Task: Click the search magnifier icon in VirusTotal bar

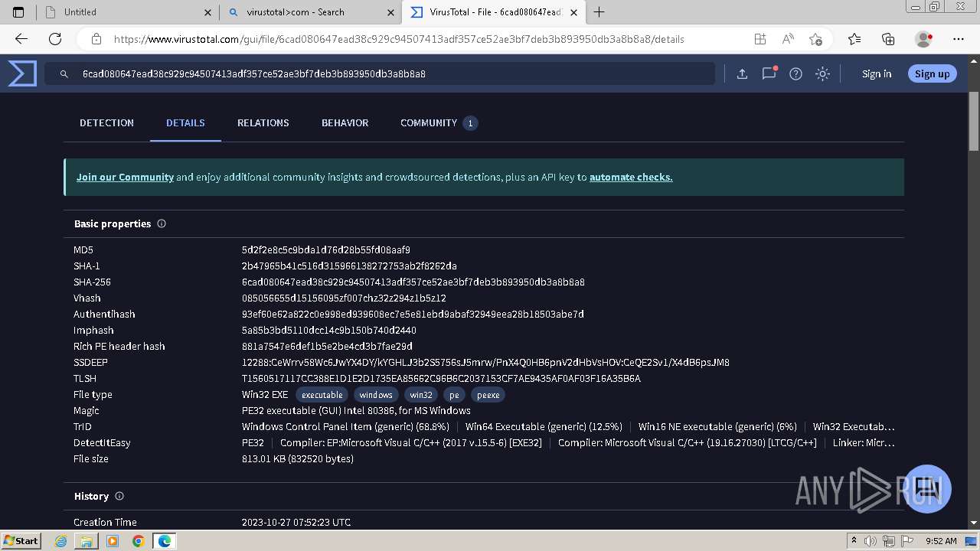Action: pyautogui.click(x=65, y=74)
